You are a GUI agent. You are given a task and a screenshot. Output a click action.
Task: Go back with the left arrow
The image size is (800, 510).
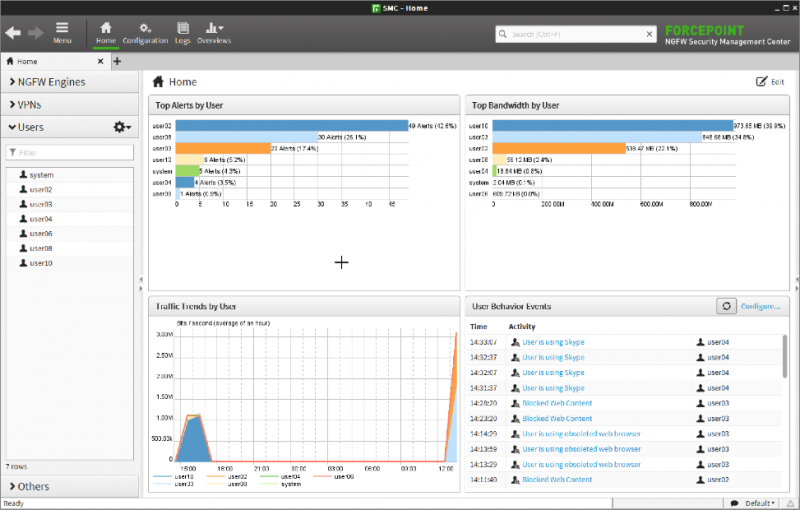click(x=13, y=33)
